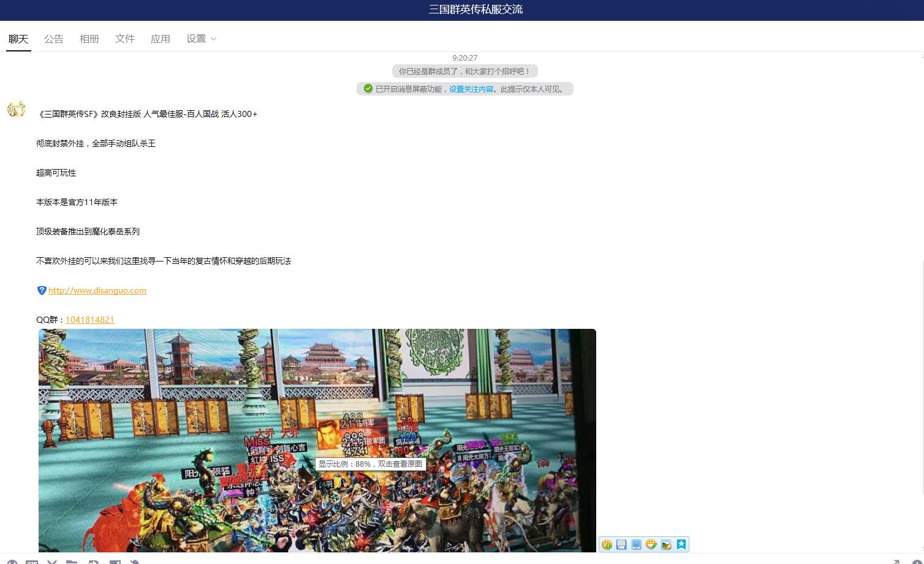Click the 本版本是官方11年版本 message line
The image size is (924, 564).
[77, 202]
